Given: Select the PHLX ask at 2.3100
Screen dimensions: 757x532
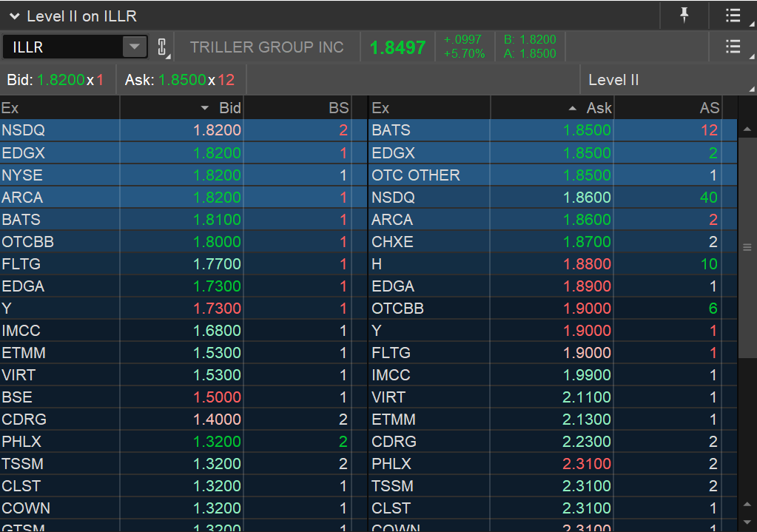Looking at the screenshot, I should click(x=553, y=463).
